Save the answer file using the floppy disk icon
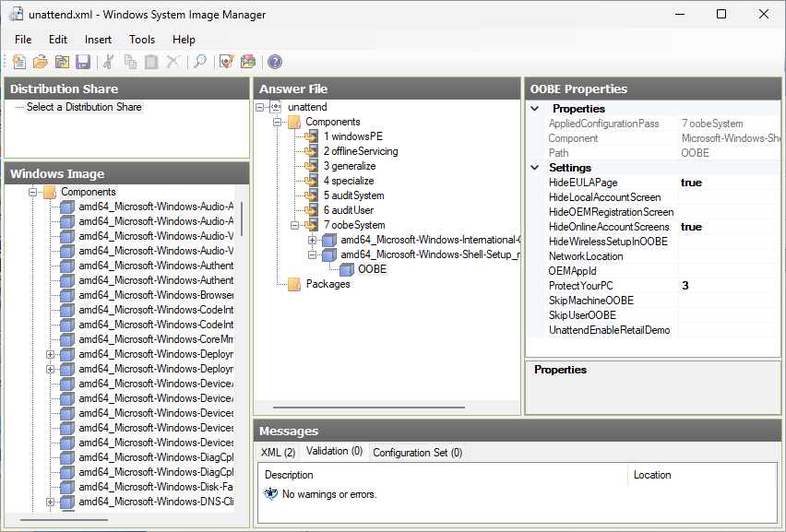 83,62
